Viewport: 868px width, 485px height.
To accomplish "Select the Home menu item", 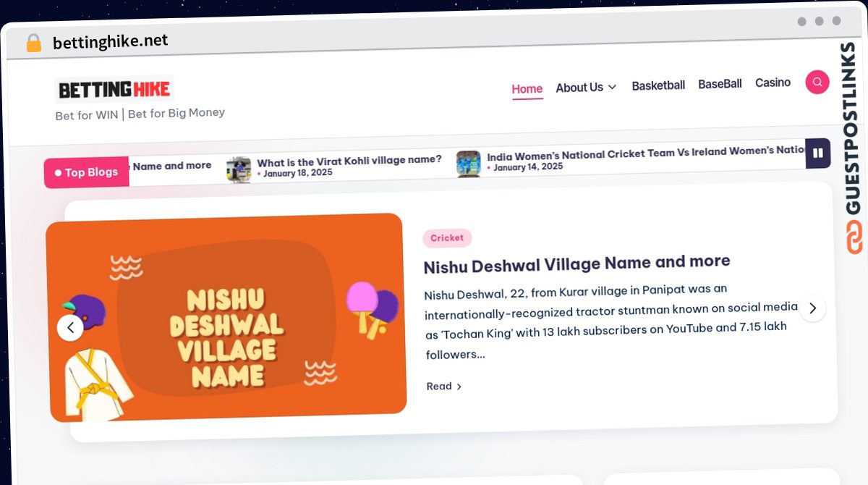I will 527,89.
